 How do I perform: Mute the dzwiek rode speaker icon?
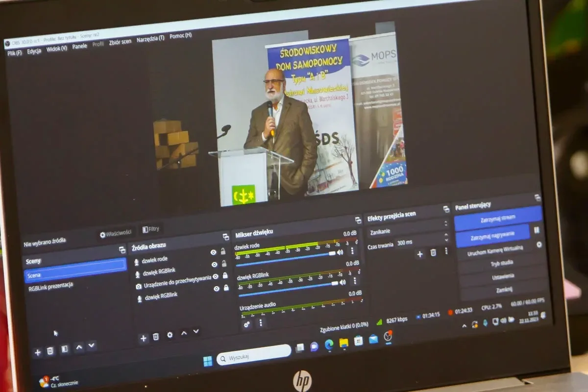[x=340, y=252]
